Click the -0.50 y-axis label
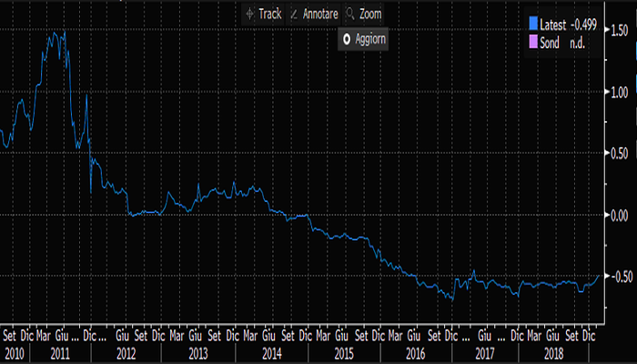Image resolution: width=637 pixels, height=364 pixels. click(x=619, y=277)
